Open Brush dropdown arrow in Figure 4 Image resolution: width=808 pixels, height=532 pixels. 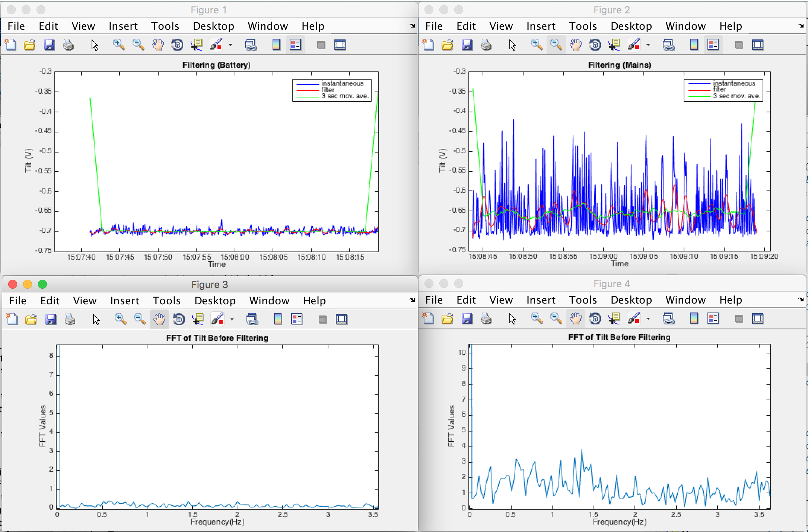coord(648,319)
